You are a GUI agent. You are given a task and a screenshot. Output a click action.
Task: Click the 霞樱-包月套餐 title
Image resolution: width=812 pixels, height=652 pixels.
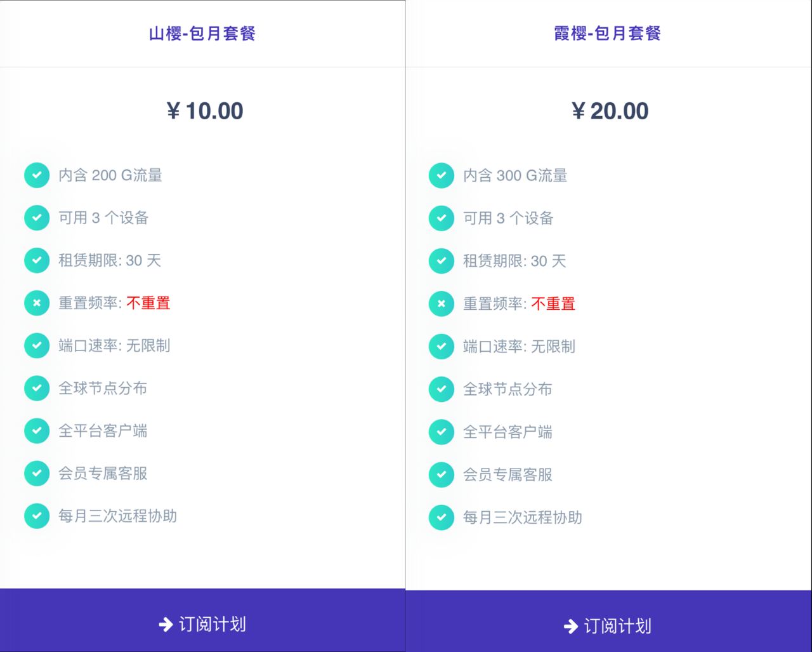tap(608, 33)
